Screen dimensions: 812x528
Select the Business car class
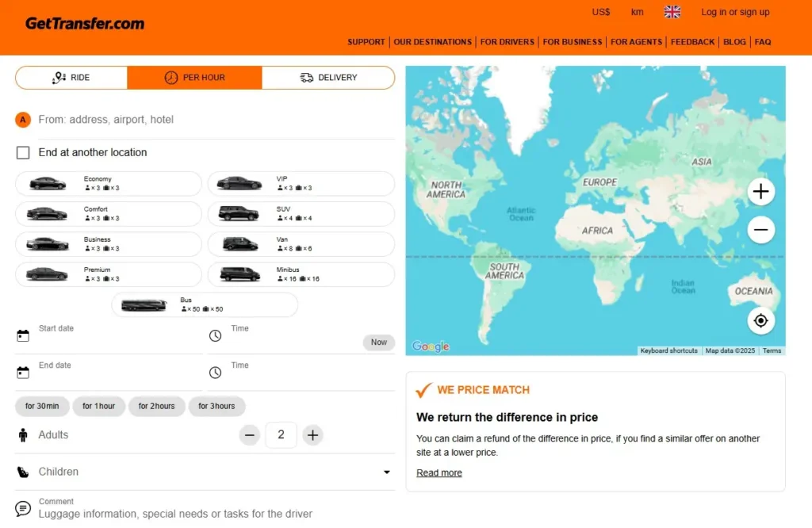click(108, 244)
